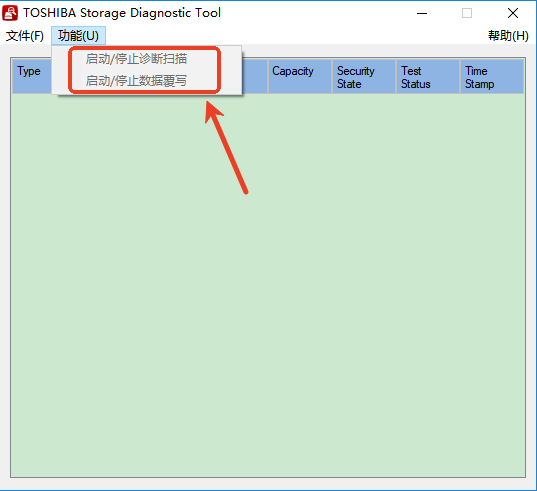Viewport: 537px width, 491px height.
Task: Close the open 功能(U) menu
Action: point(78,36)
